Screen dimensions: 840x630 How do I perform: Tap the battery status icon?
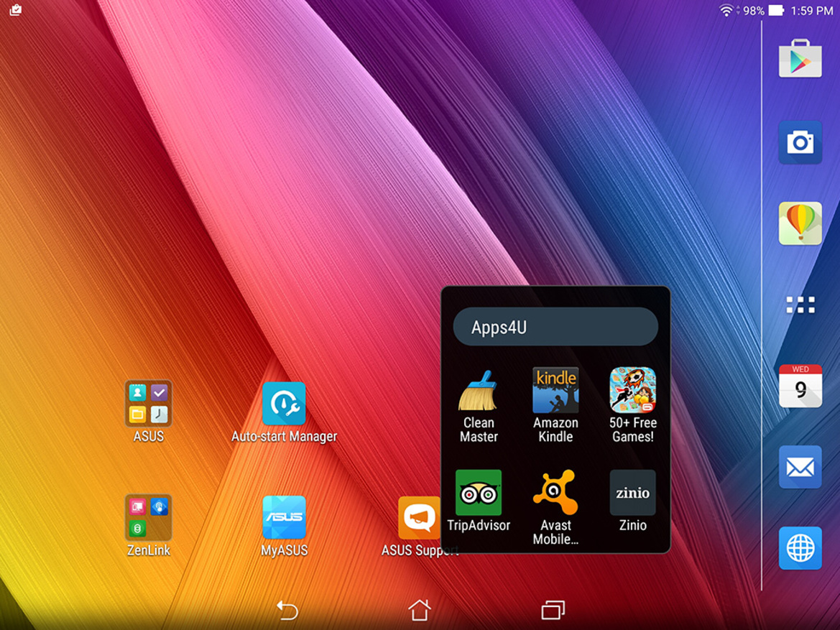click(776, 10)
